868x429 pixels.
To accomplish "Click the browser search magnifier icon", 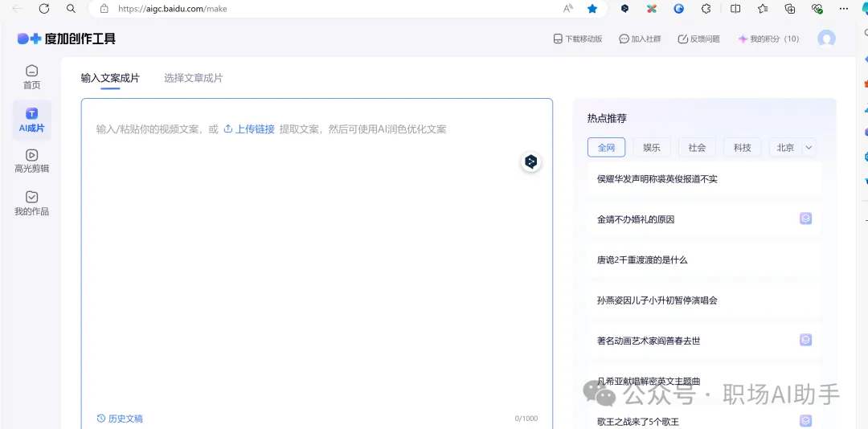I will pos(70,8).
